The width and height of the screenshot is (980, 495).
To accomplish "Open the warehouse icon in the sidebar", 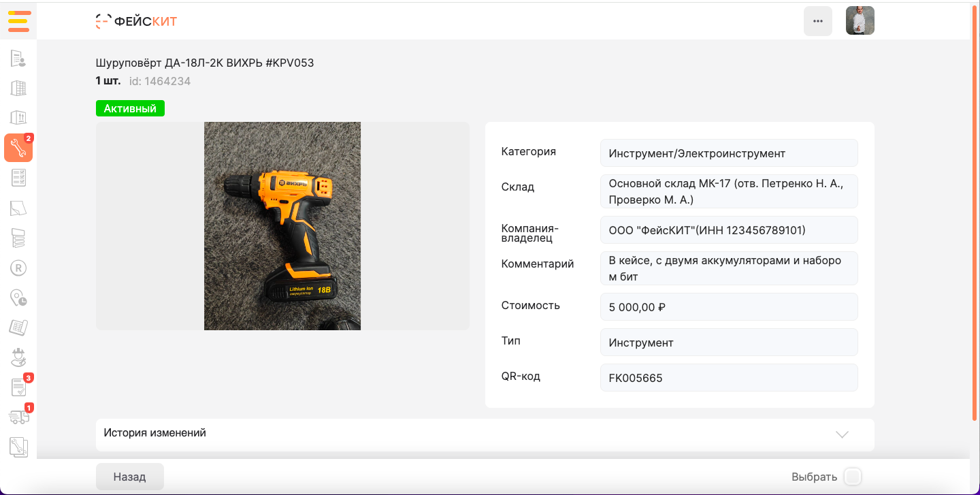I will point(18,118).
